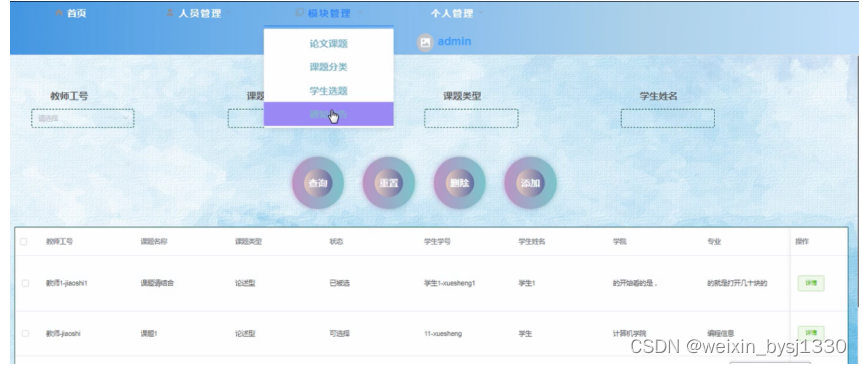The height and width of the screenshot is (366, 862).
Task: Click the 课题语结合 cell
Action: pos(157,284)
